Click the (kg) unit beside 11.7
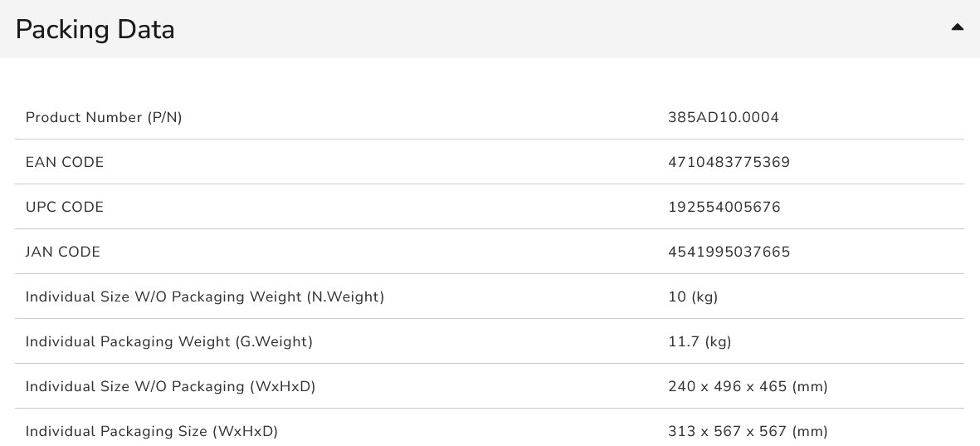Viewport: 980px width, 446px height. click(718, 342)
